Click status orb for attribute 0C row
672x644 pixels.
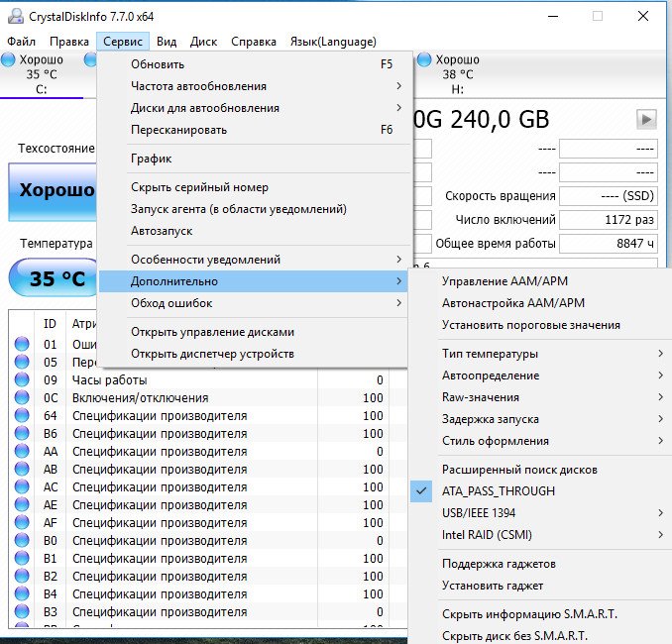tap(22, 397)
